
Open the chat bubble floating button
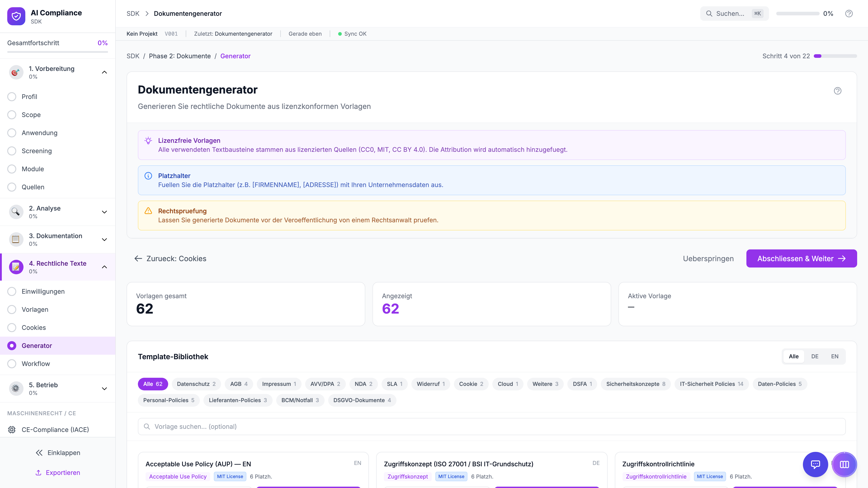pyautogui.click(x=815, y=465)
